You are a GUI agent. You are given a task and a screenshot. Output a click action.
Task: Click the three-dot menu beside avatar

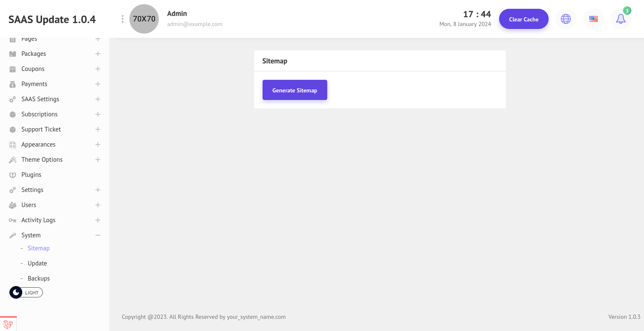click(122, 19)
